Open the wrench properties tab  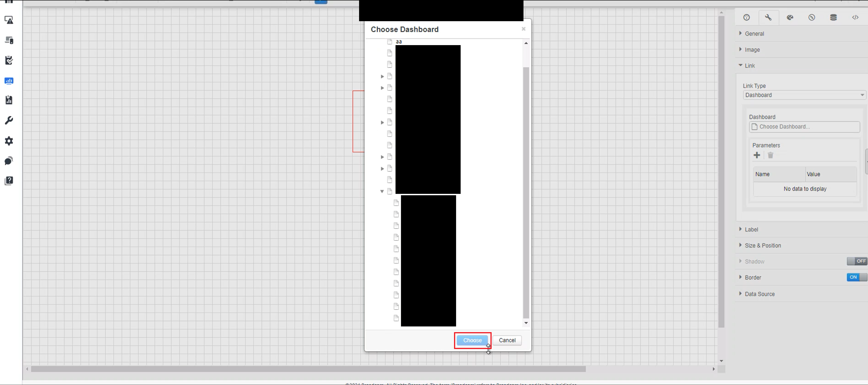point(768,18)
